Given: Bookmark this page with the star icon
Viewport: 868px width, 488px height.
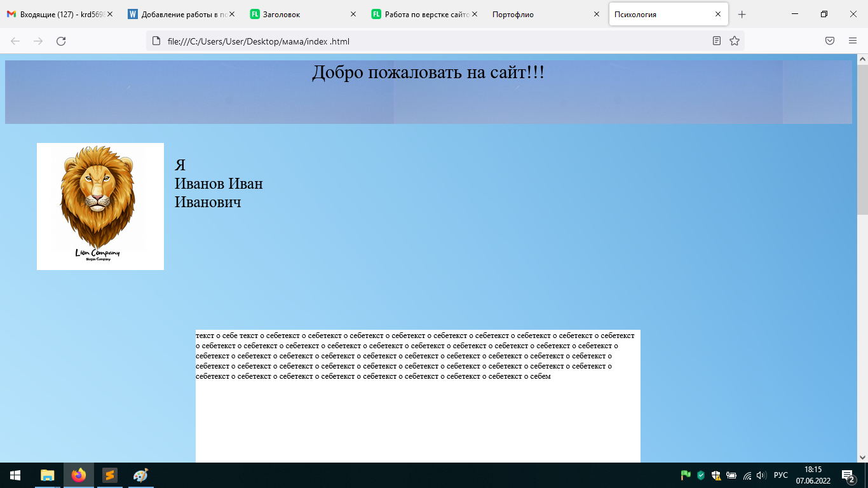Looking at the screenshot, I should [735, 41].
